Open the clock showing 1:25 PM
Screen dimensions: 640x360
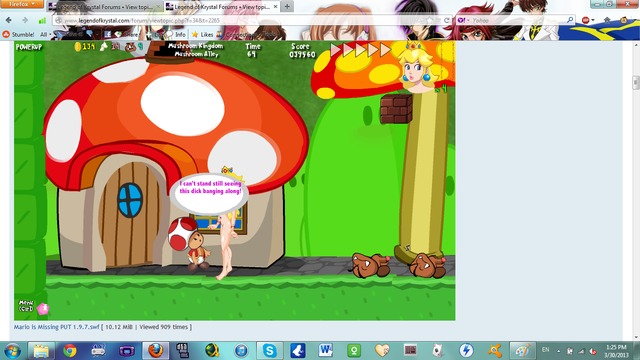tap(617, 351)
